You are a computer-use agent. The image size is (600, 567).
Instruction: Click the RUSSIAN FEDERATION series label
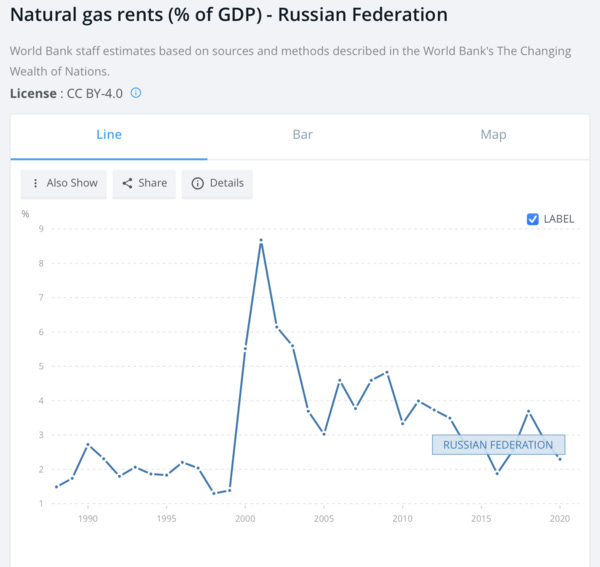point(499,445)
